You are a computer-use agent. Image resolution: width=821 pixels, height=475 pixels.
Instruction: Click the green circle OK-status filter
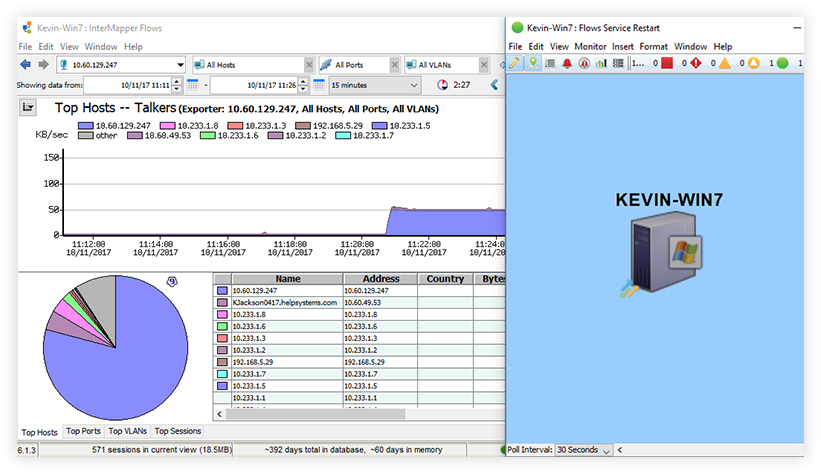click(782, 63)
